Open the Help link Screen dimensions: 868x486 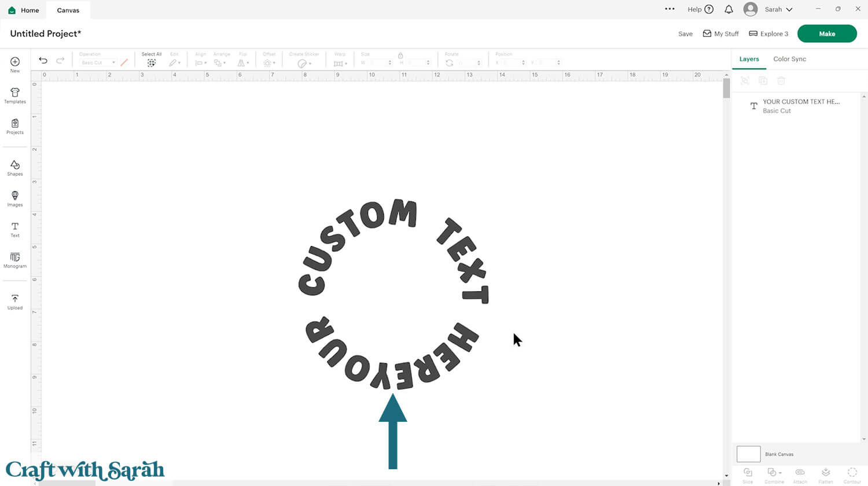(x=700, y=9)
